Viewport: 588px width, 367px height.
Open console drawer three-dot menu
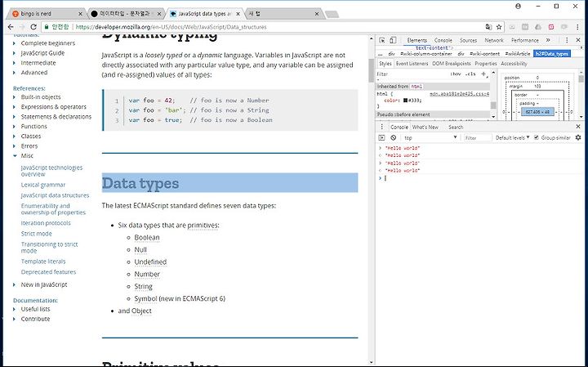click(381, 127)
